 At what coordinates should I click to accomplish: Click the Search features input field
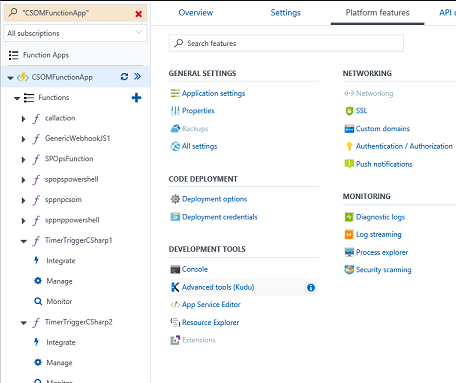(x=286, y=43)
